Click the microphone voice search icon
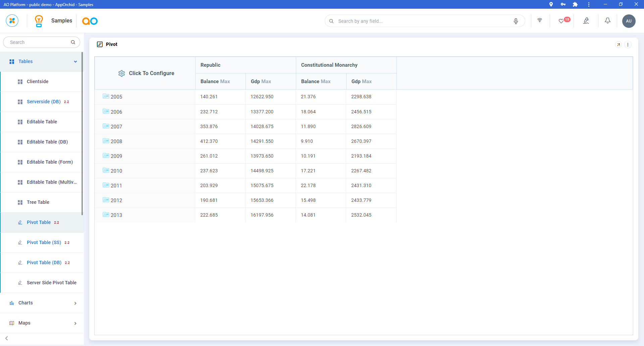Viewport: 644px width, 346px height. 516,21
